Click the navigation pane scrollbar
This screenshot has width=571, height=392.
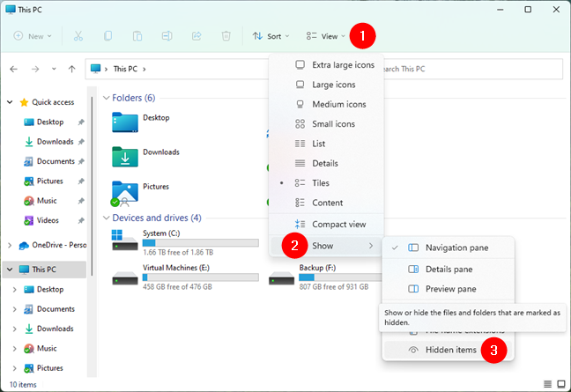coord(93,186)
